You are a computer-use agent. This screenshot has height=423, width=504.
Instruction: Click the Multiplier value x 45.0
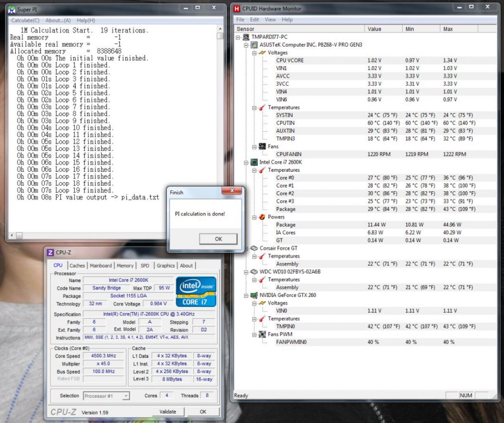pos(103,364)
